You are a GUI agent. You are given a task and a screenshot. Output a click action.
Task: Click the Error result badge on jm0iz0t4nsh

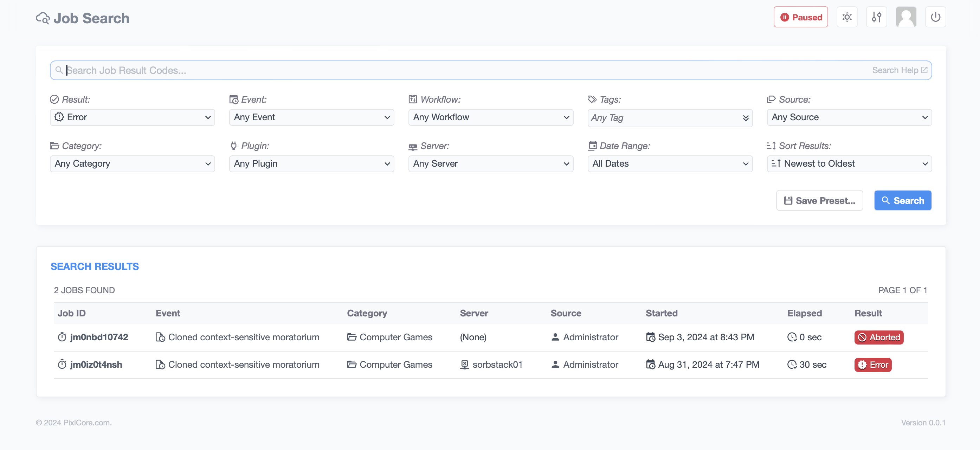(873, 365)
